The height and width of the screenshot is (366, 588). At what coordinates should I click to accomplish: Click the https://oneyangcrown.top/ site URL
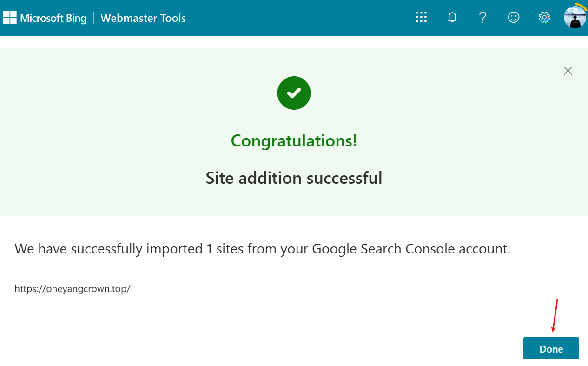[73, 289]
